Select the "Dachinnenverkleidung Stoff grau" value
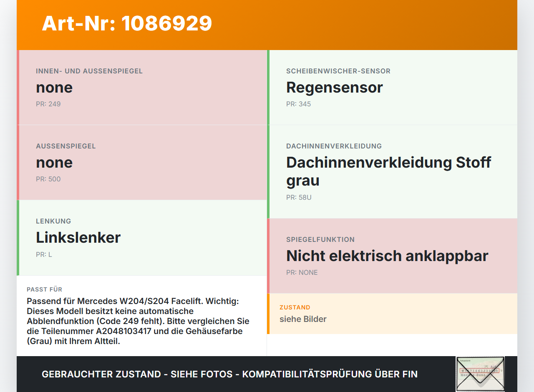This screenshot has height=392, width=534. point(389,171)
